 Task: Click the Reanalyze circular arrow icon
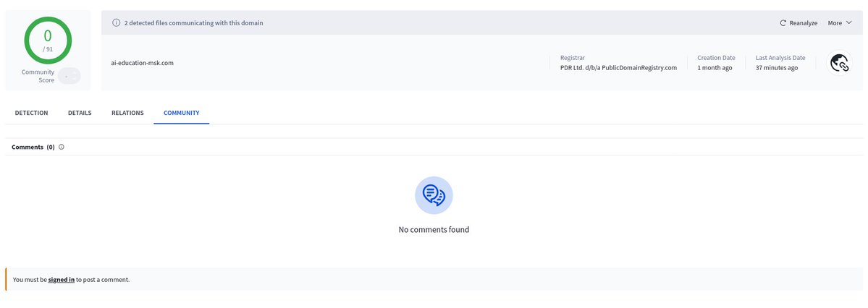(x=783, y=23)
